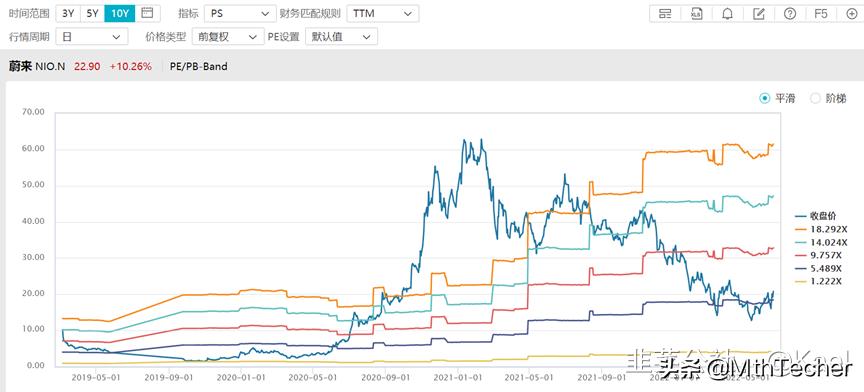This screenshot has height=392, width=864.
Task: Open the 前复权 price type dropdown
Action: click(x=228, y=37)
